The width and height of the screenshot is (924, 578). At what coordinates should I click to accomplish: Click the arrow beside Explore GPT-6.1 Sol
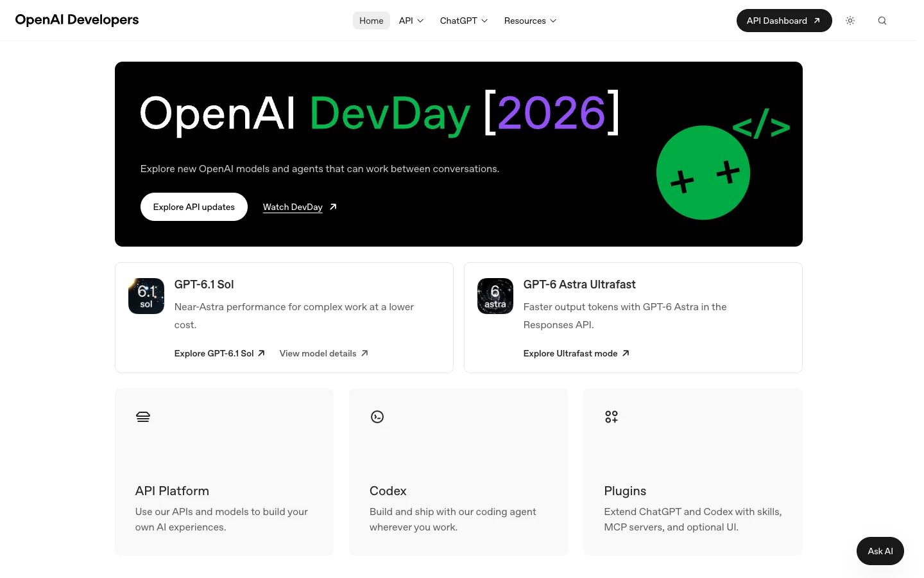(261, 353)
